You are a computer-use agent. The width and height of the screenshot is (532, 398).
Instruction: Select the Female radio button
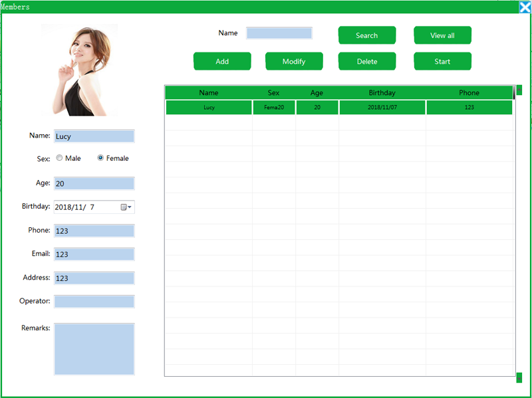100,158
